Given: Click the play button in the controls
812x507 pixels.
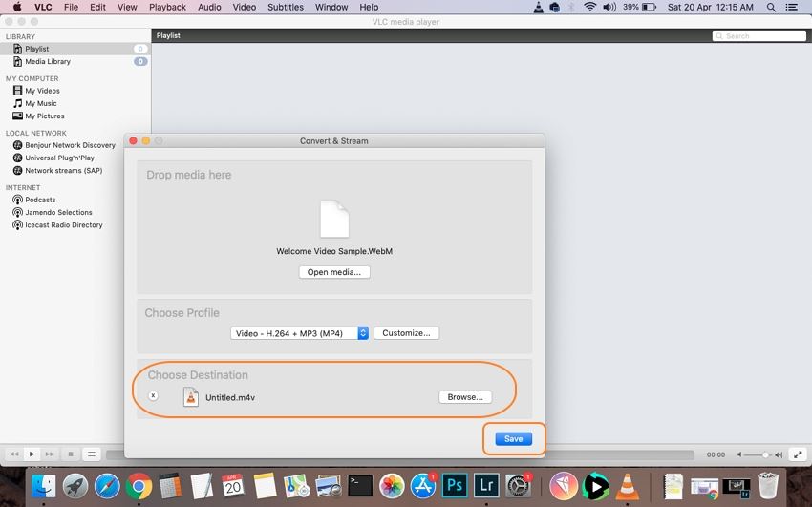Looking at the screenshot, I should (32, 454).
